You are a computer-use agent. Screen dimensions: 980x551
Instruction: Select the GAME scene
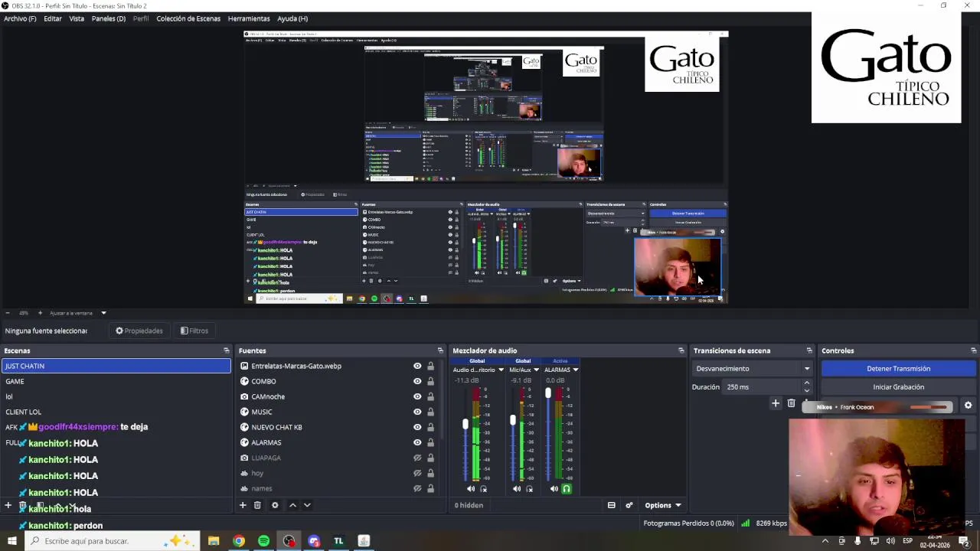pos(116,381)
